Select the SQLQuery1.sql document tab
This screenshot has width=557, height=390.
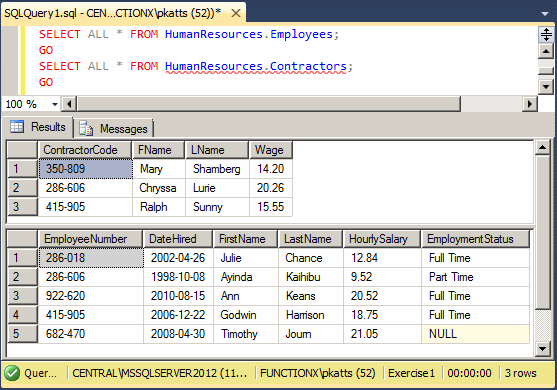click(x=123, y=13)
